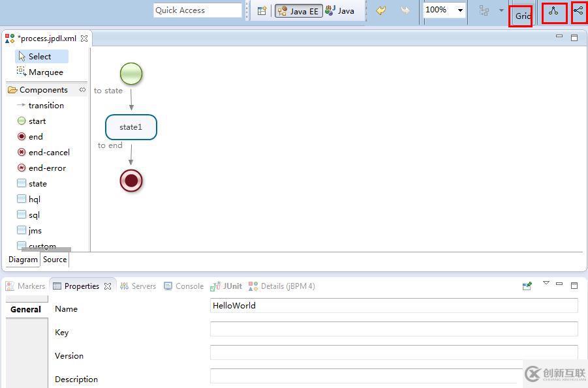
Task: Open the zoom 100% dropdown
Action: point(460,10)
